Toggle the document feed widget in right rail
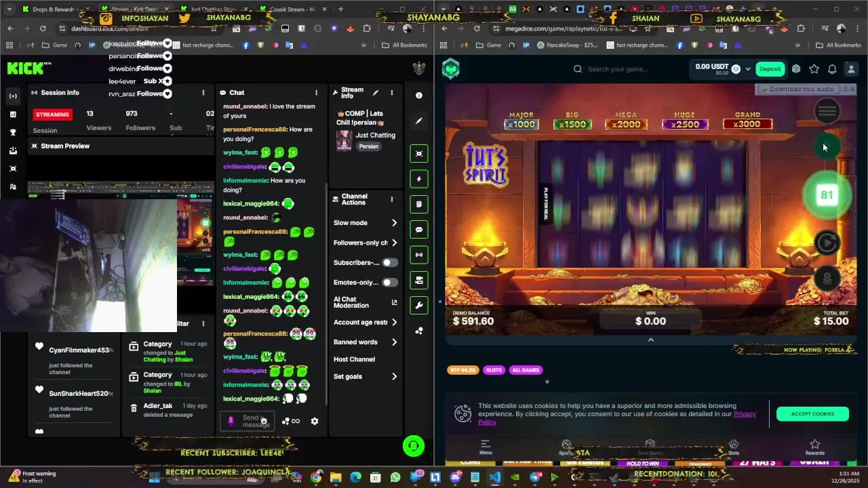The height and width of the screenshot is (488, 868). (419, 204)
